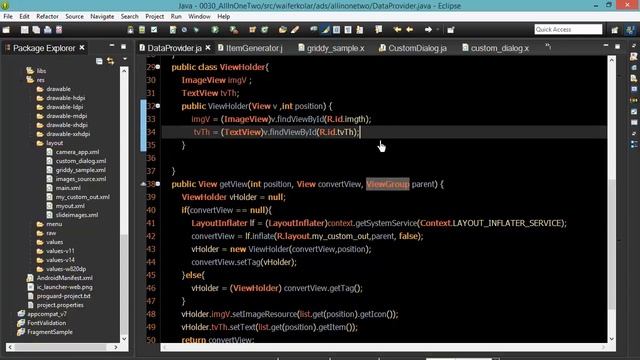This screenshot has height=360, width=640.
Task: Switch to CustomDialog.java editor tab
Action: pos(413,48)
